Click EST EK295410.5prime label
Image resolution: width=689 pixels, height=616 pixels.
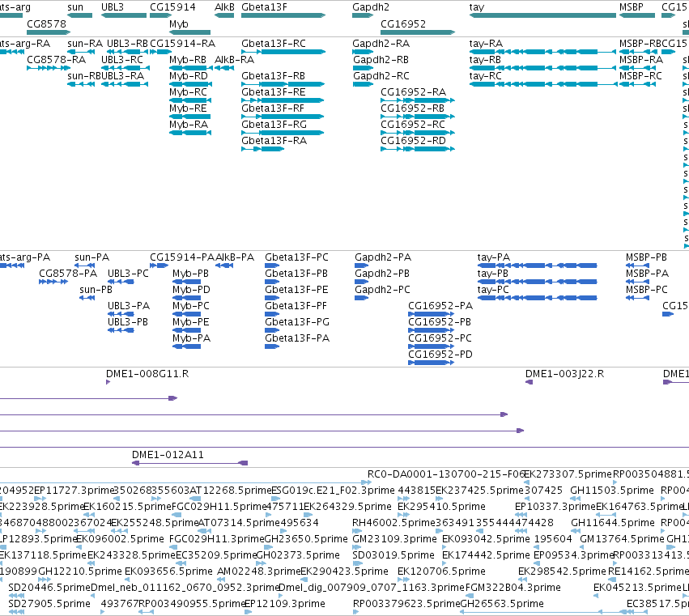tap(441, 507)
